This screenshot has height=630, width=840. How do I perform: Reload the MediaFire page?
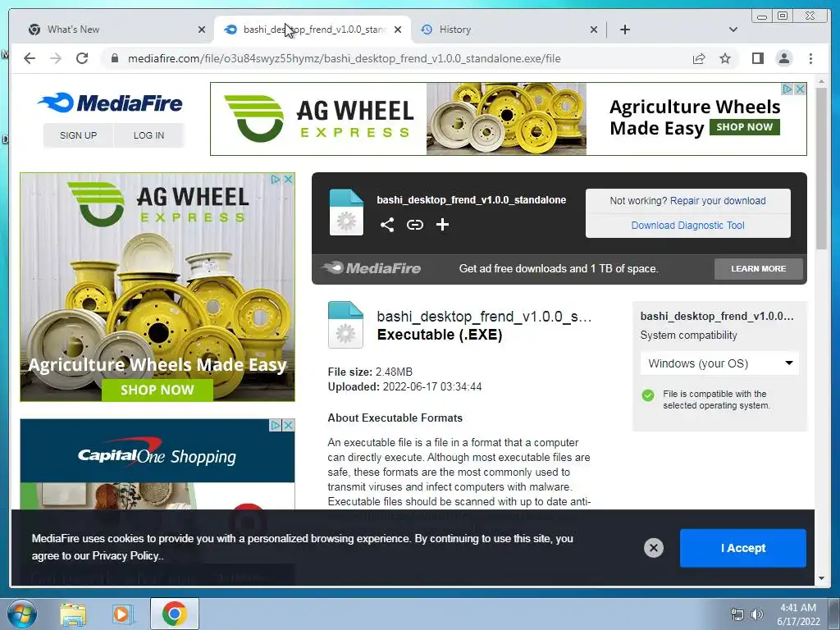82,58
